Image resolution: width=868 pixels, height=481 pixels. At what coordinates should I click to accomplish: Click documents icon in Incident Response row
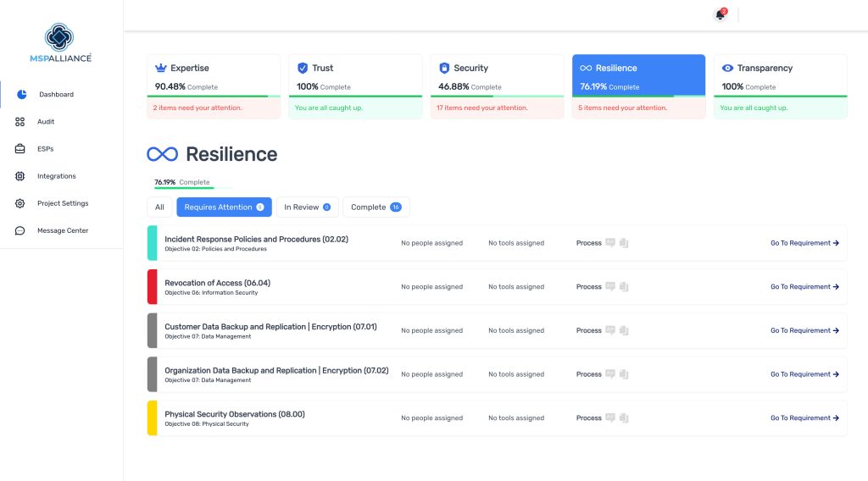click(624, 243)
